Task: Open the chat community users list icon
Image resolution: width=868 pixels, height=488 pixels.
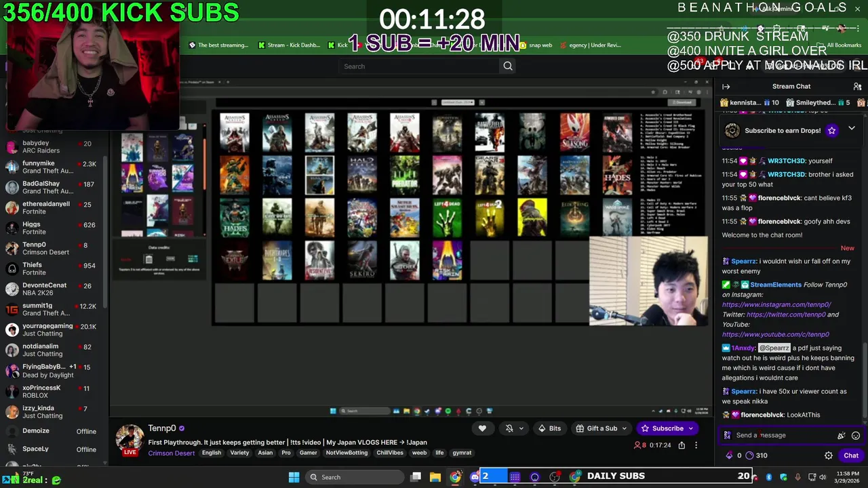Action: (857, 86)
